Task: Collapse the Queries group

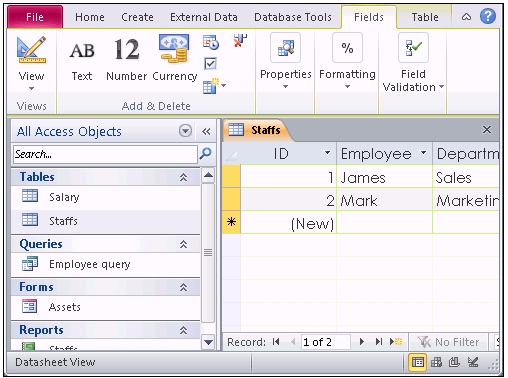Action: 183,244
